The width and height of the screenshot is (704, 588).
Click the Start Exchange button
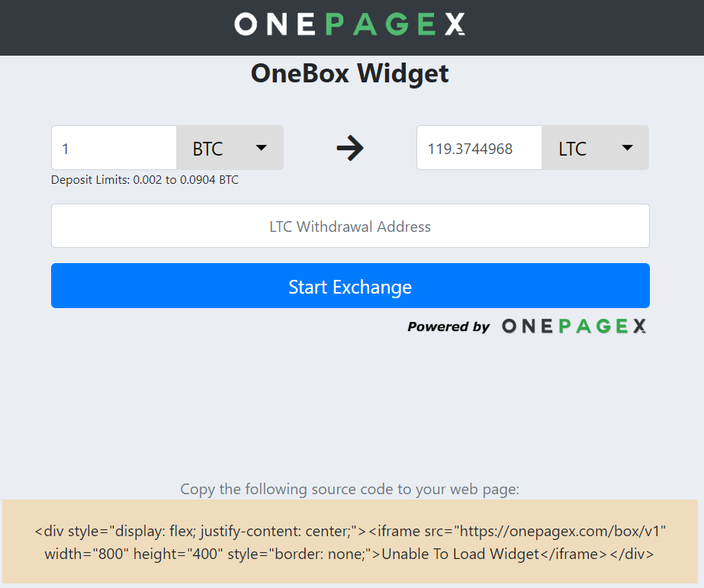pyautogui.click(x=350, y=285)
